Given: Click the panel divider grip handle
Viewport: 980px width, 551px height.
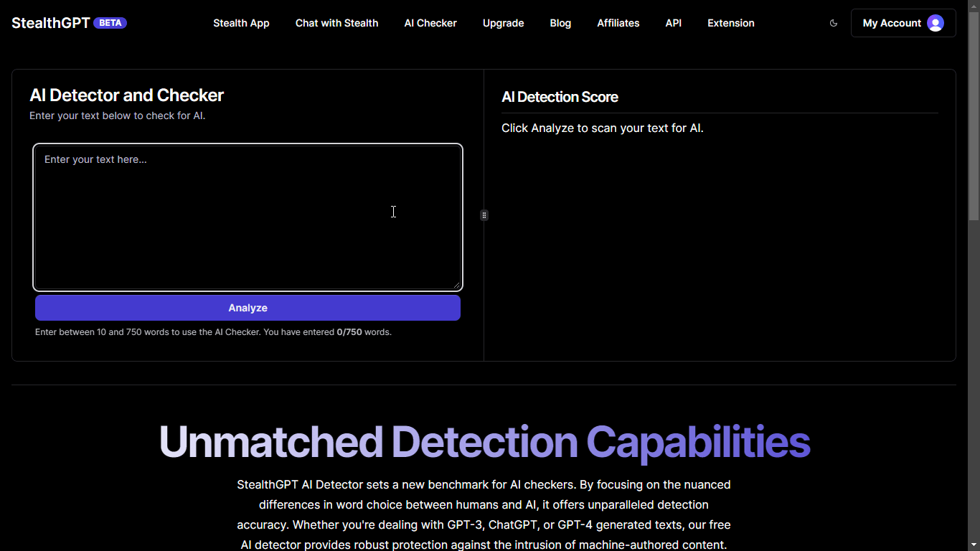Looking at the screenshot, I should (x=484, y=215).
